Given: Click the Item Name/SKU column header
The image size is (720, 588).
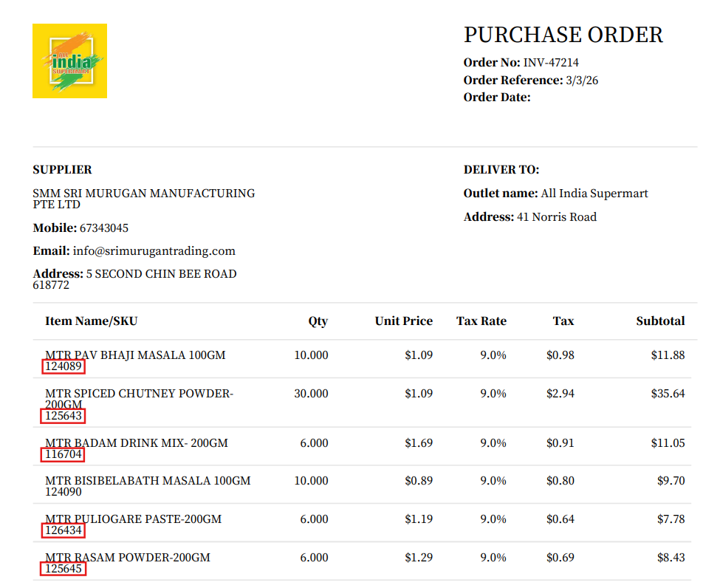Looking at the screenshot, I should [x=92, y=321].
